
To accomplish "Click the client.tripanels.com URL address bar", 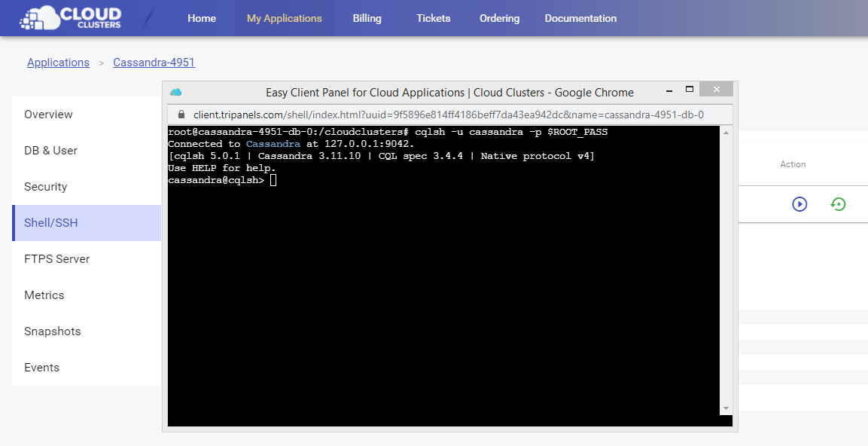I will coord(449,115).
